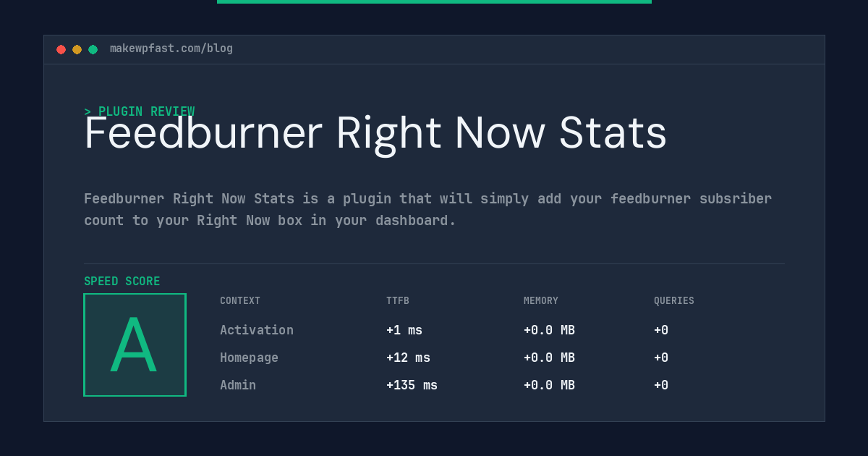
Task: Click the '+135 ms' TTFB value
Action: (412, 385)
